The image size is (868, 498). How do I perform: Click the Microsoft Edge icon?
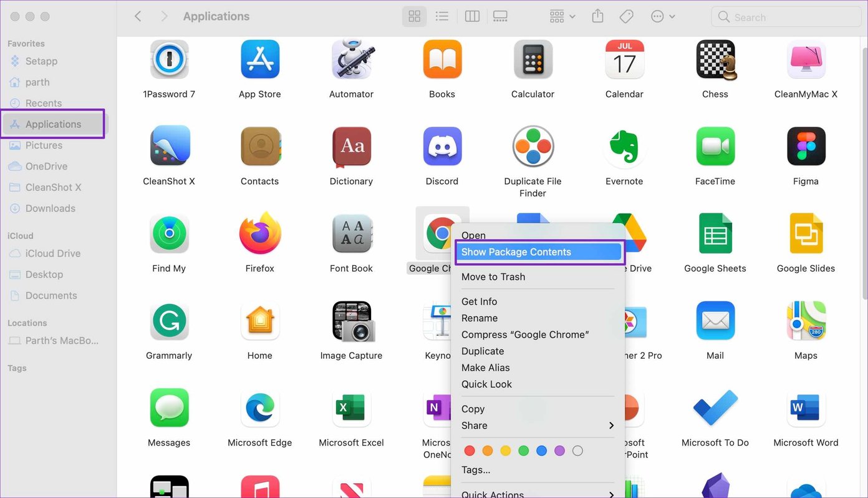click(x=260, y=408)
